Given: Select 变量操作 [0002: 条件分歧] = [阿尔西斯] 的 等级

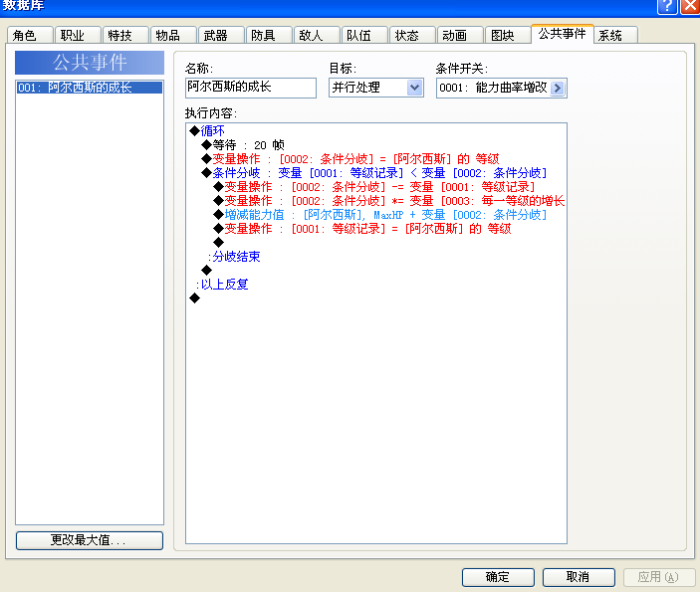Looking at the screenshot, I should [350, 159].
